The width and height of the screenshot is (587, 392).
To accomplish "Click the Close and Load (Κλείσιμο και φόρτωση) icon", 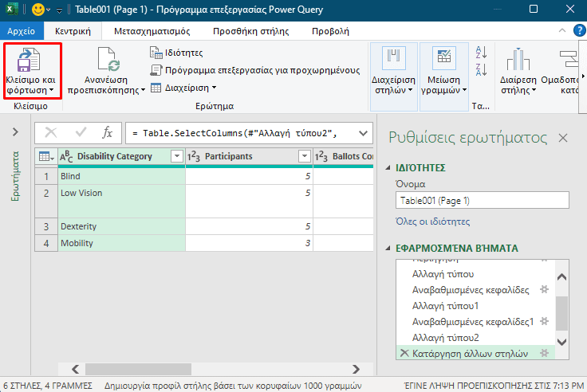I will (29, 60).
